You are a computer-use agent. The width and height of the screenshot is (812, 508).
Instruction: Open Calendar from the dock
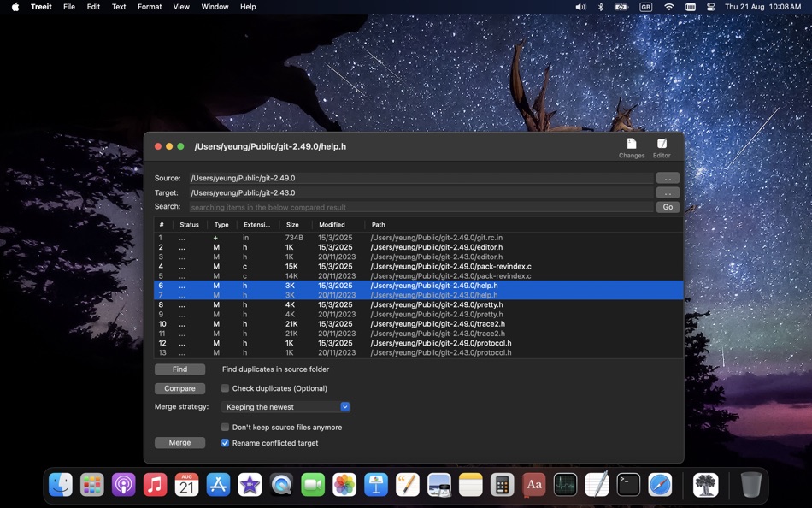coord(187,485)
